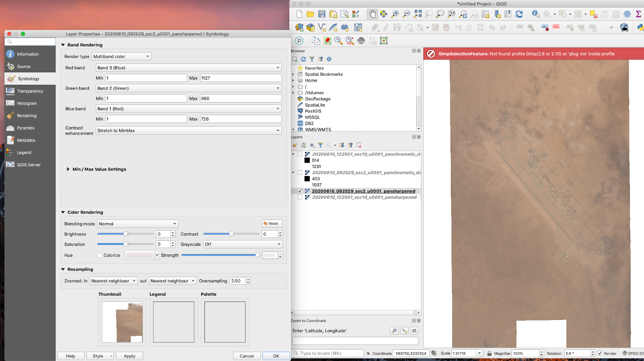Viewport: 644px width, 361px height.
Task: Click the Apply button
Action: (x=130, y=356)
